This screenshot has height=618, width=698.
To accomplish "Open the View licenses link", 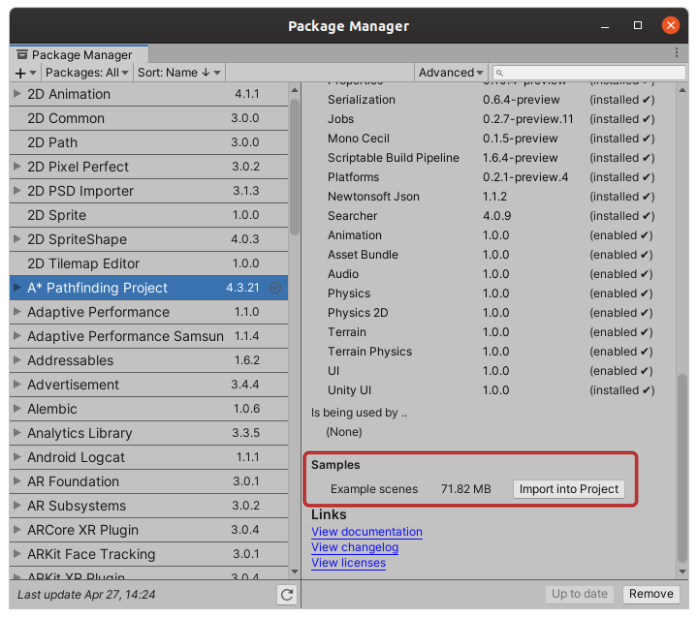I will tap(349, 563).
